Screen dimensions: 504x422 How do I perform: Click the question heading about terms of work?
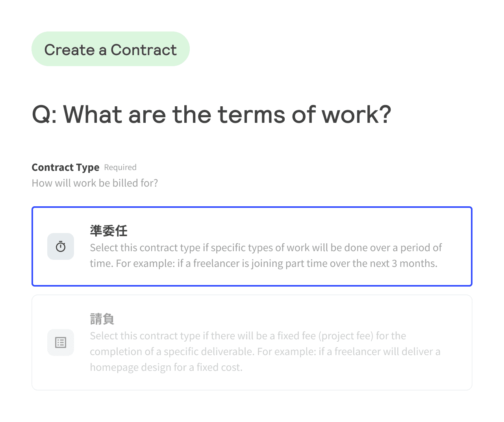pos(211,115)
